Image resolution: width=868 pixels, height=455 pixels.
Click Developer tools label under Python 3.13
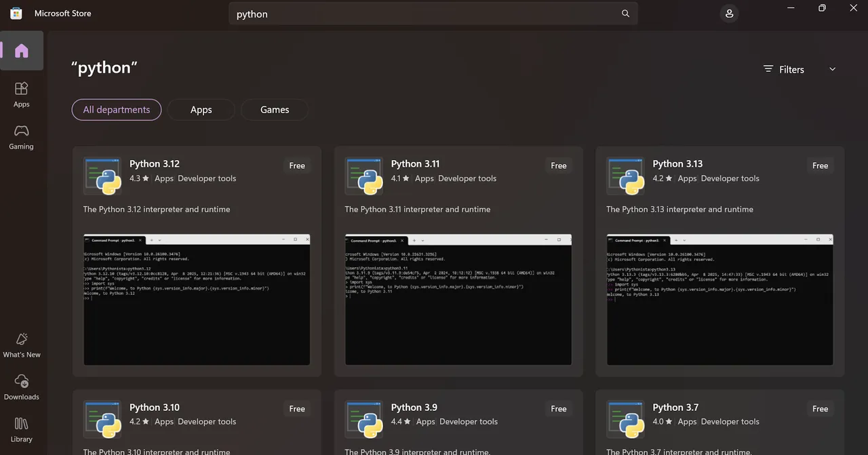coord(730,178)
